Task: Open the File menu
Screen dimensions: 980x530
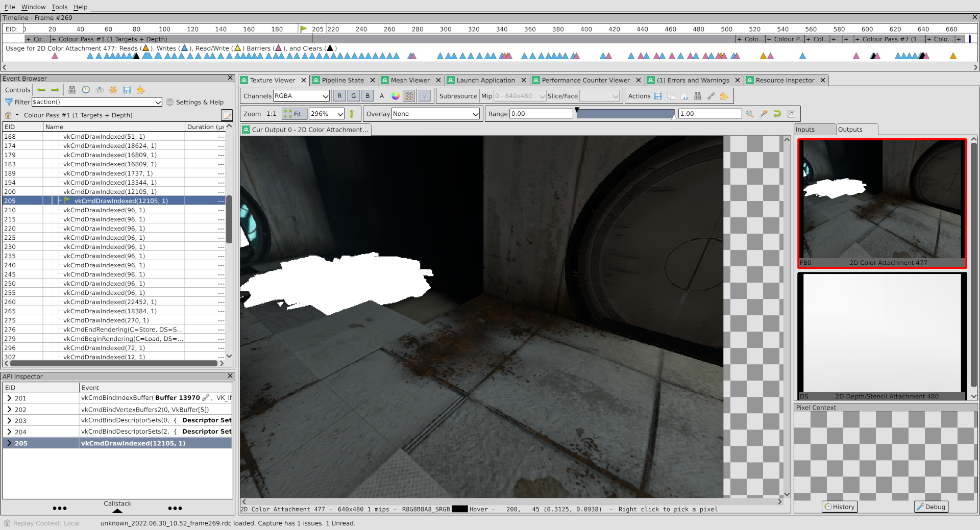Action: [x=10, y=7]
